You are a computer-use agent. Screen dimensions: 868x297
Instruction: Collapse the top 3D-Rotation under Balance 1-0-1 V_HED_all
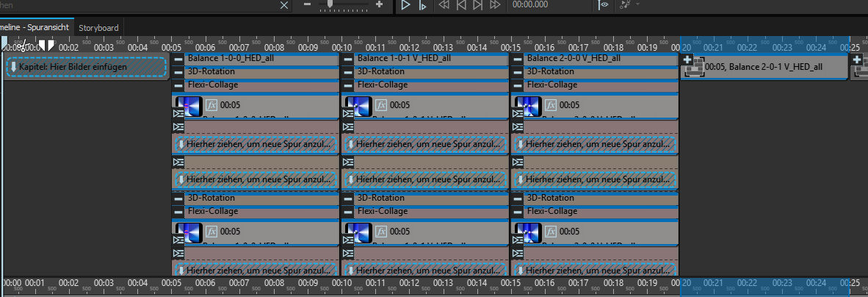pos(347,73)
